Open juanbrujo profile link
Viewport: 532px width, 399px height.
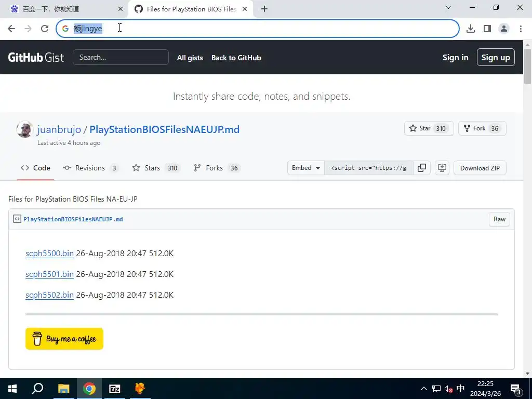point(59,129)
